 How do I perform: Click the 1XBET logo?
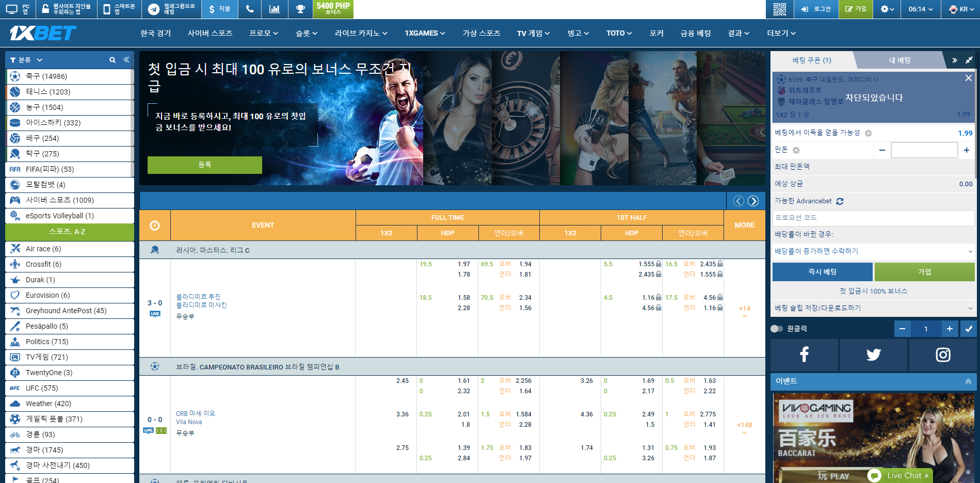(x=43, y=33)
